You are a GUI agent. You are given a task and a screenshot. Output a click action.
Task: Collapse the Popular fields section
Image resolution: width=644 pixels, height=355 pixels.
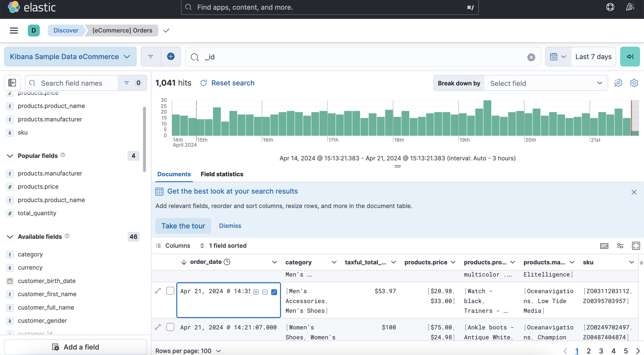pyautogui.click(x=10, y=156)
